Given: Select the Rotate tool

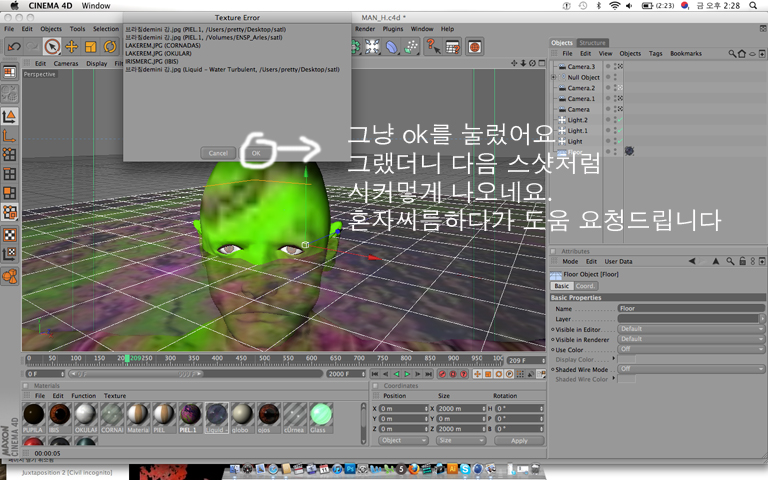Looking at the screenshot, I should click(110, 47).
